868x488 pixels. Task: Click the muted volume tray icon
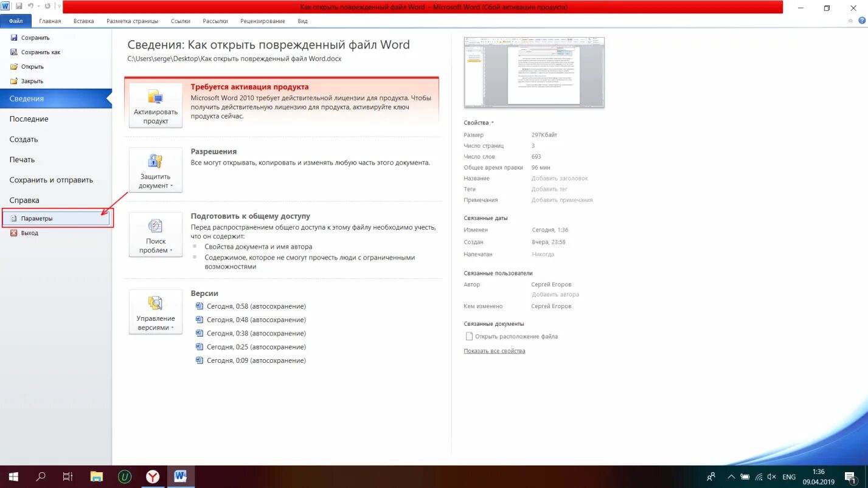pyautogui.click(x=771, y=477)
